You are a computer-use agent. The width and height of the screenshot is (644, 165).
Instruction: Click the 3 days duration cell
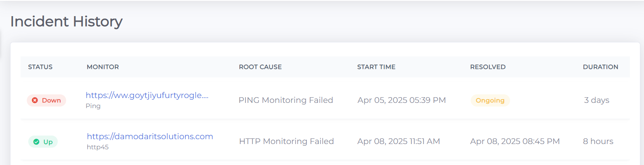(x=597, y=100)
